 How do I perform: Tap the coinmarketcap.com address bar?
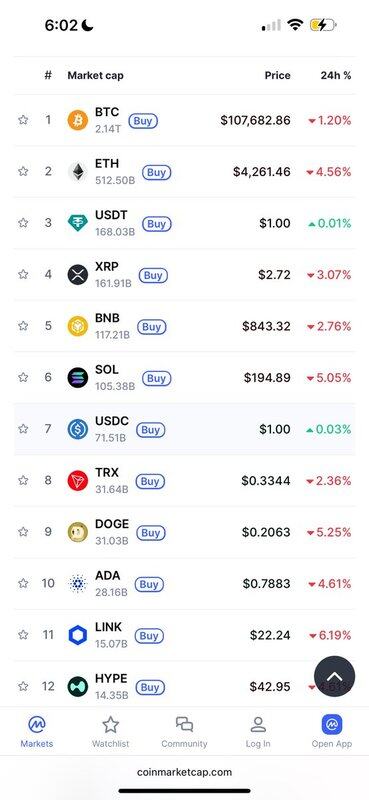pos(184,772)
